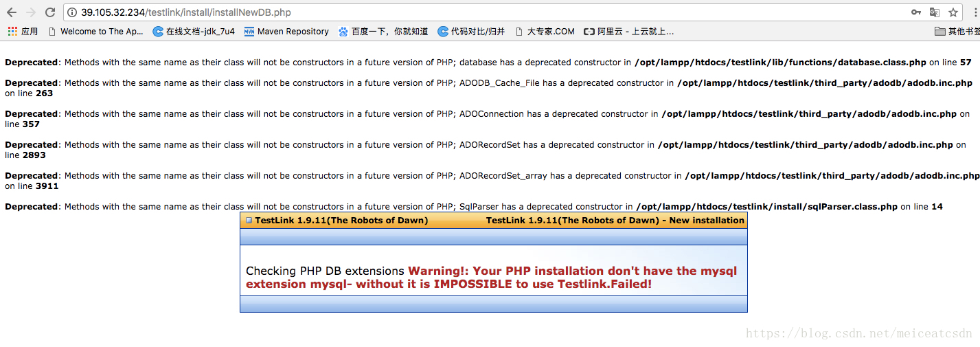Image resolution: width=980 pixels, height=347 pixels.
Task: Open 'Welcome to The Ap...' bookmark
Action: coord(95,31)
